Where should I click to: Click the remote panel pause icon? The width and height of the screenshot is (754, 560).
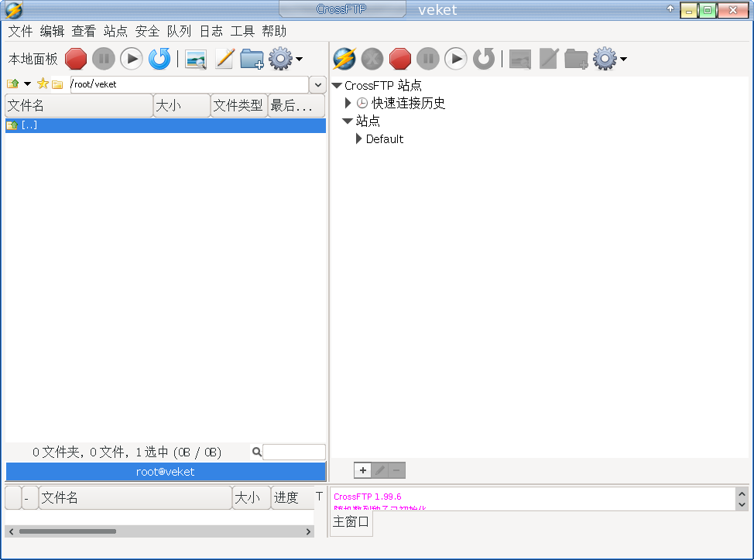428,59
